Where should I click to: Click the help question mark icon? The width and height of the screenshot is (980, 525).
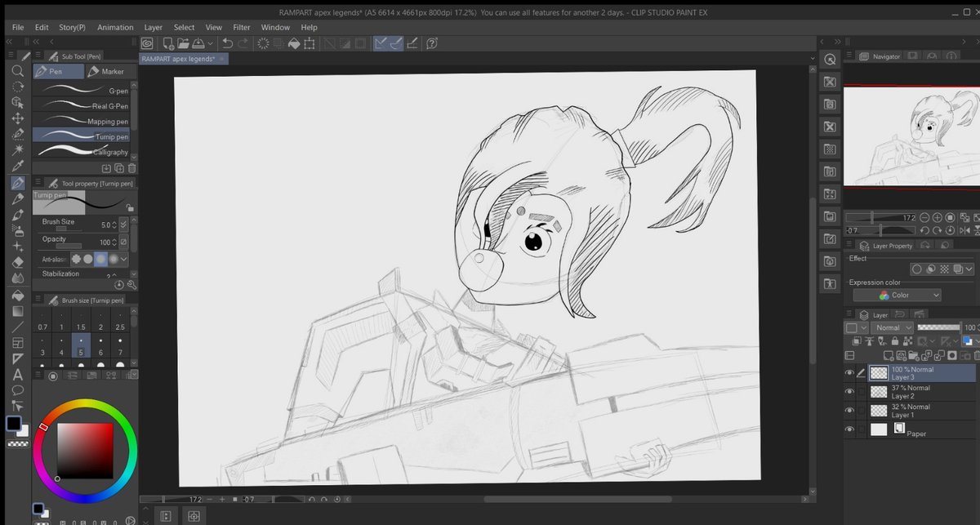pyautogui.click(x=432, y=43)
